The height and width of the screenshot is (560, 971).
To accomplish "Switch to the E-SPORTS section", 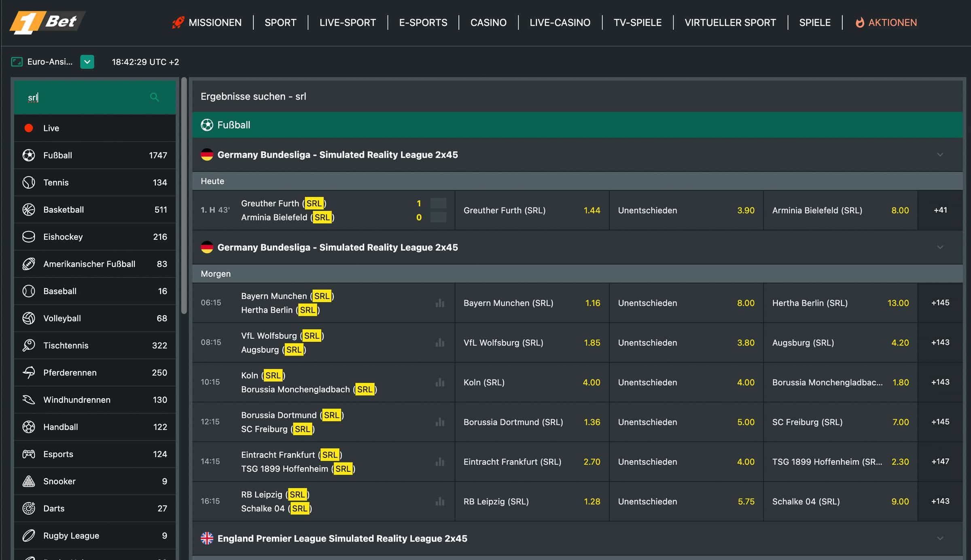I will point(423,22).
